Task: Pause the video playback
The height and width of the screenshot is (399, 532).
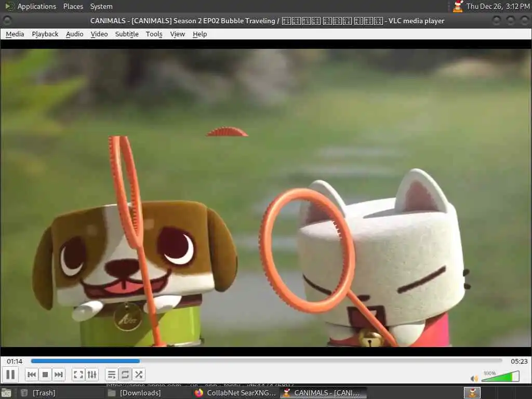Action: coord(10,375)
